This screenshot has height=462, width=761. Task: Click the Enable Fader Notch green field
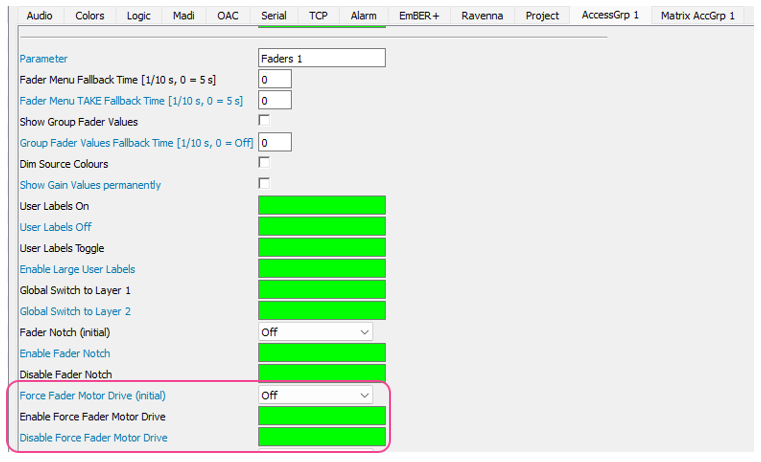(321, 353)
